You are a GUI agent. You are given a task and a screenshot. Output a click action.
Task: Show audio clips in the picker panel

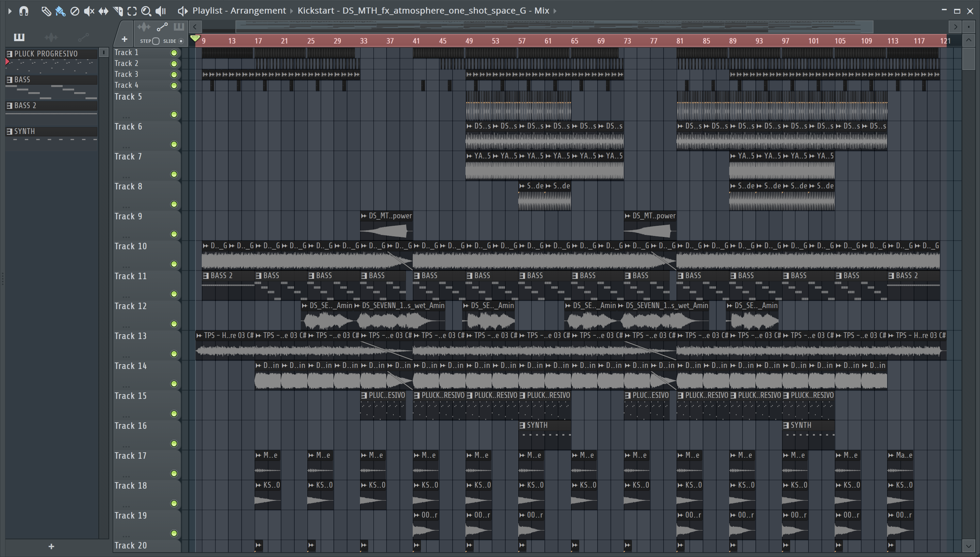click(51, 37)
